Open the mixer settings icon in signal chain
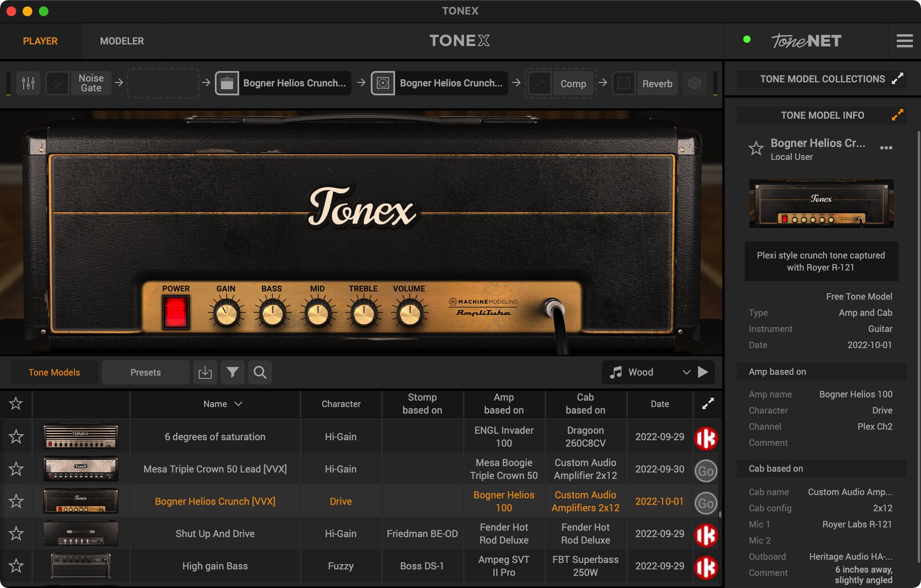The image size is (921, 588). tap(28, 83)
